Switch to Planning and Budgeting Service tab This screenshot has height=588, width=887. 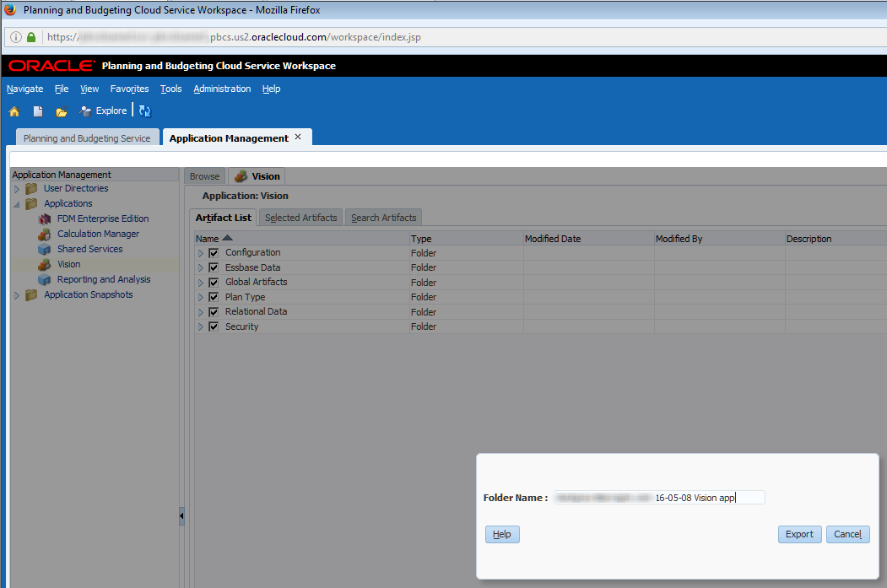[87, 138]
